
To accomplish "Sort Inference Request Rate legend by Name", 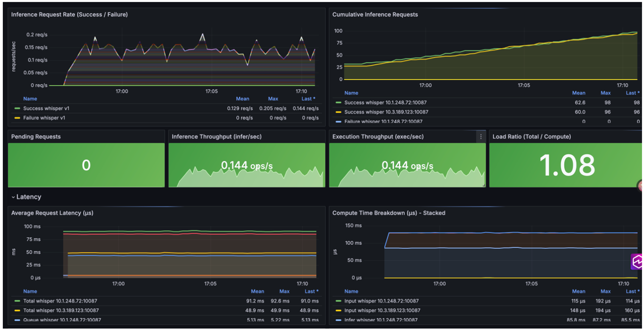I will 30,99.
